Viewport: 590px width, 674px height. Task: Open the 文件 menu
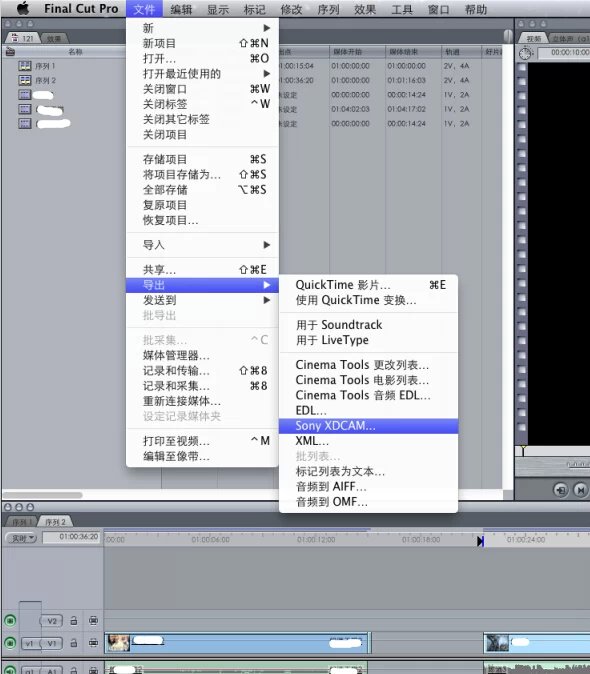144,9
